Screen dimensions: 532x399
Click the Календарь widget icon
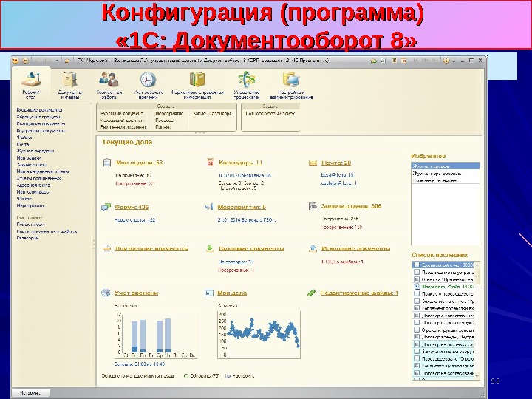pos(210,163)
